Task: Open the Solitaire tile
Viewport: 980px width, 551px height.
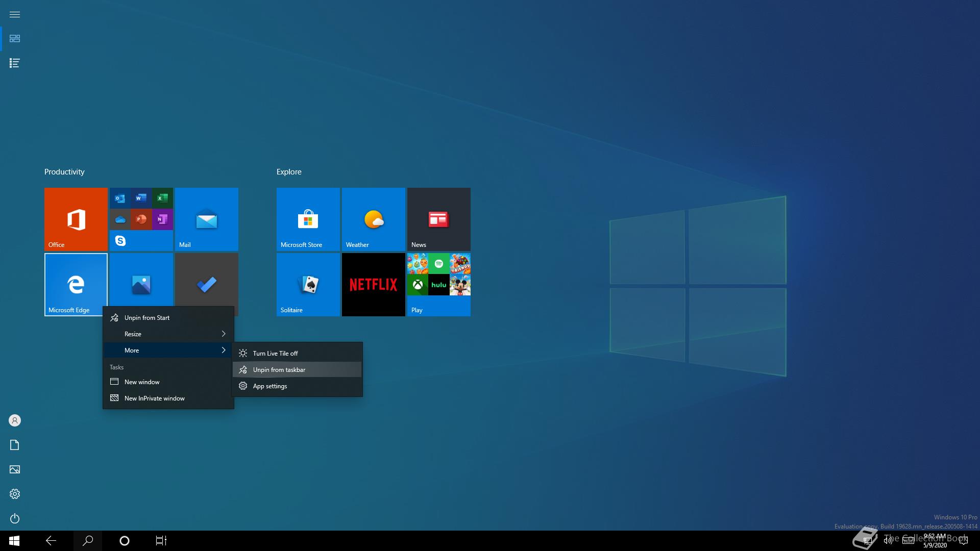Action: pyautogui.click(x=308, y=284)
